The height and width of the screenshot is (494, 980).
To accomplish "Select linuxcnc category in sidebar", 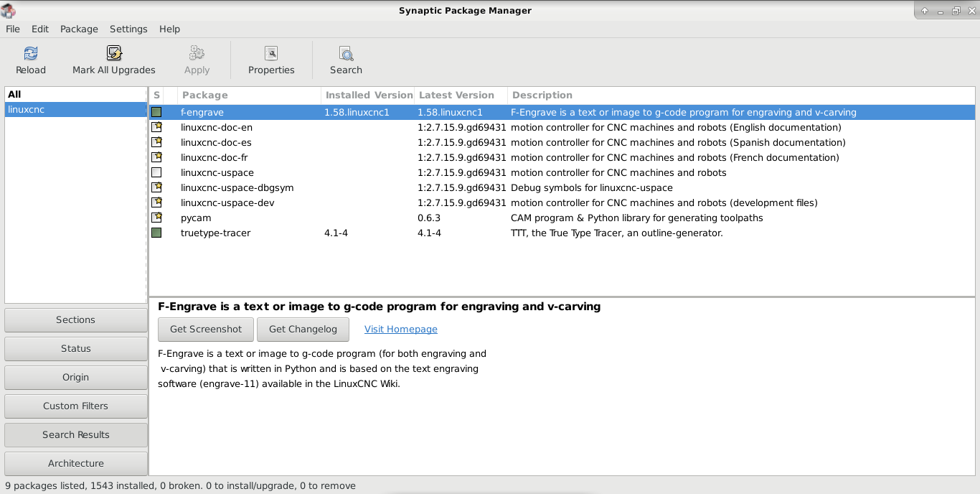I will click(76, 110).
